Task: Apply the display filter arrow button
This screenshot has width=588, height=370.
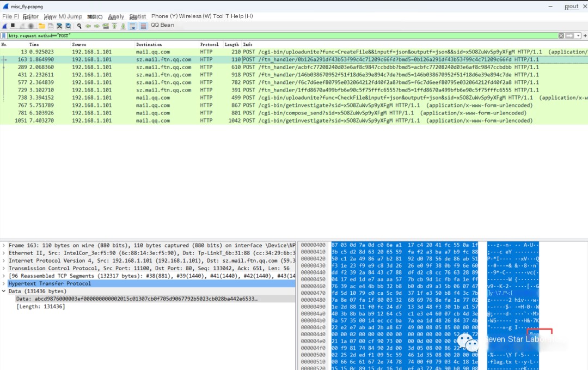Action: coord(569,35)
